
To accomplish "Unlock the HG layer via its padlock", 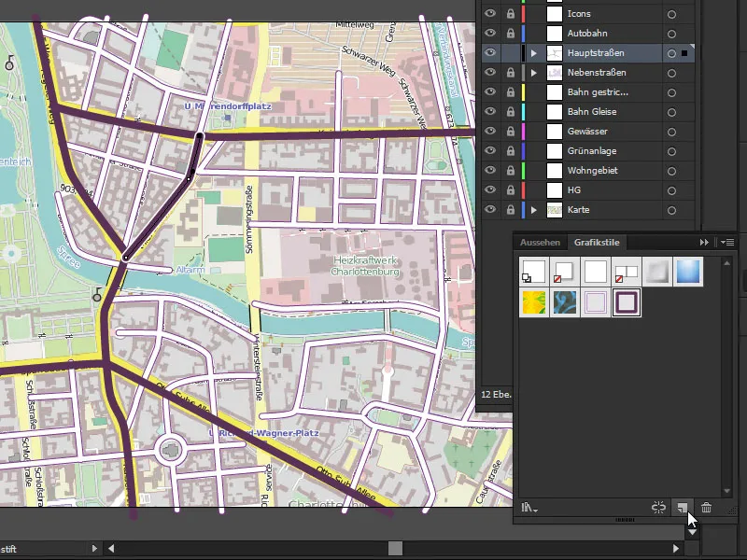I will click(x=510, y=190).
